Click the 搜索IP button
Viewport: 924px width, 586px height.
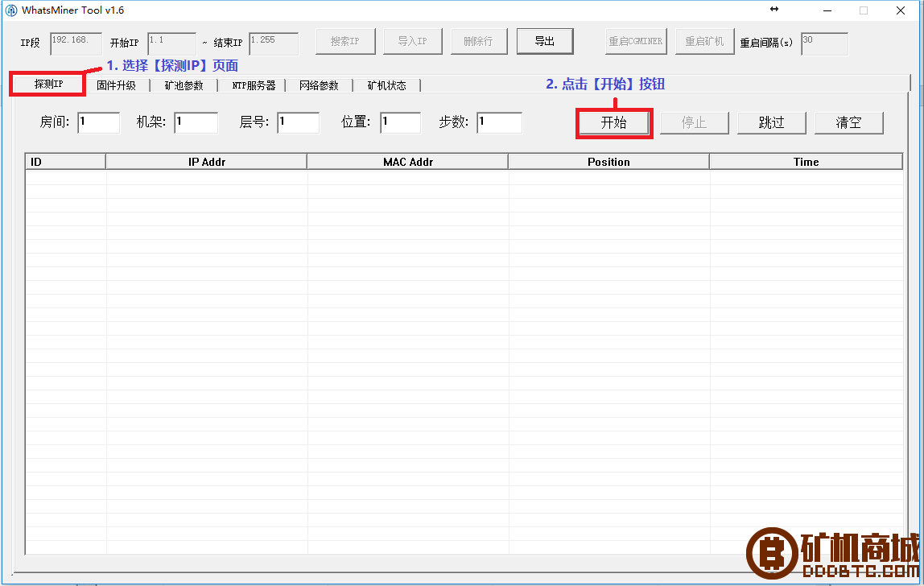tap(345, 41)
